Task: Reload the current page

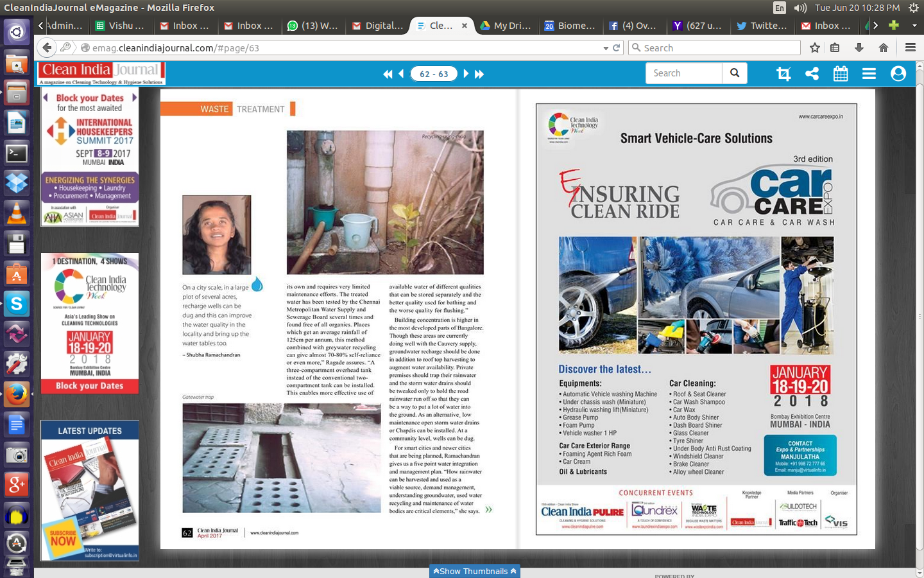Action: [617, 48]
